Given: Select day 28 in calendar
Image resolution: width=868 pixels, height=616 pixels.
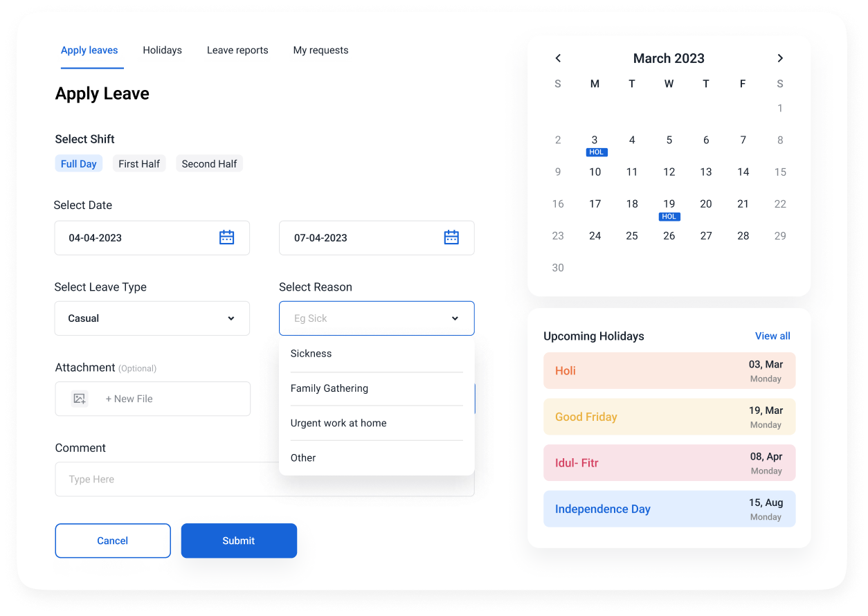Looking at the screenshot, I should pyautogui.click(x=743, y=235).
